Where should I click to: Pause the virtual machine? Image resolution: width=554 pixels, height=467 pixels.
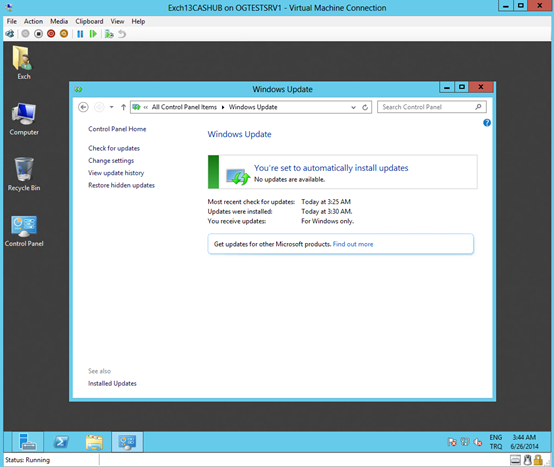(x=80, y=34)
